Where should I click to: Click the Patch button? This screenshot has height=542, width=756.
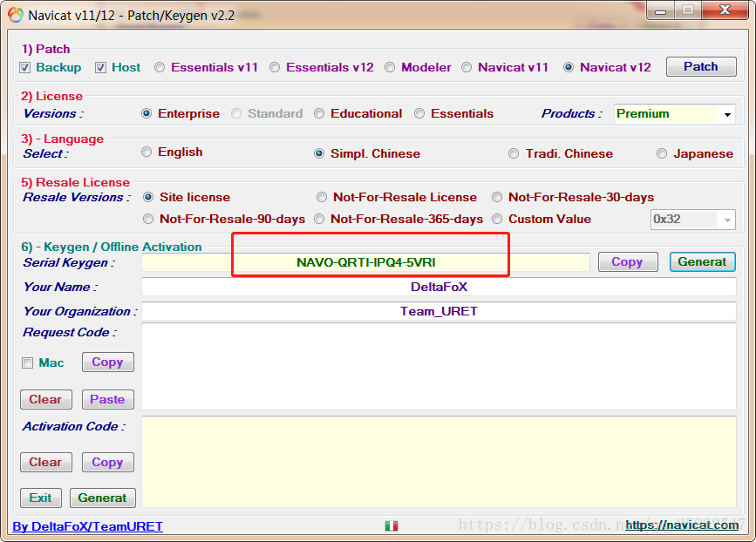[x=701, y=66]
